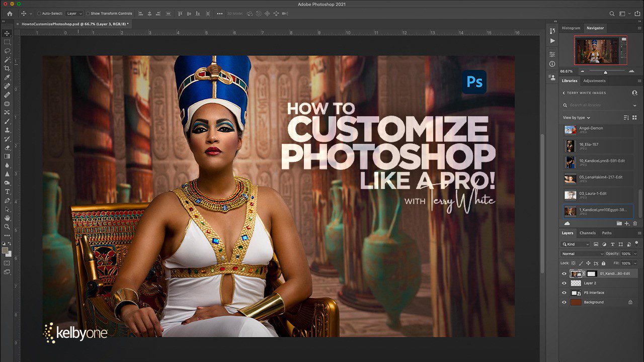Hide the PS Interface layer
Screen dimensions: 644x362
tap(564, 293)
